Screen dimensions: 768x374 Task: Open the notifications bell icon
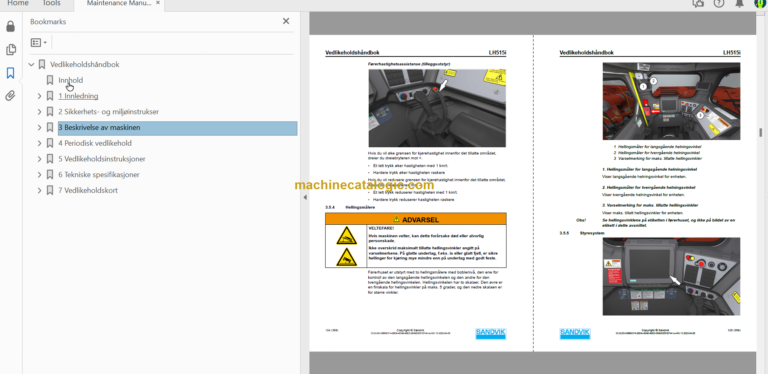[x=739, y=3]
